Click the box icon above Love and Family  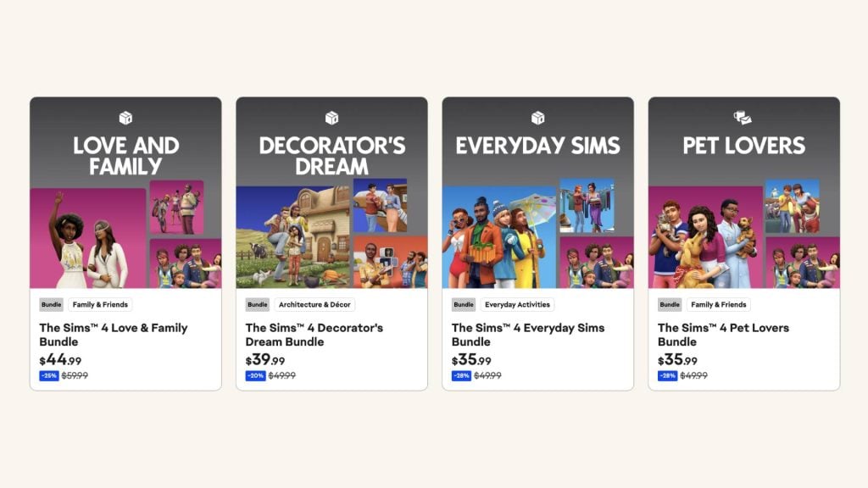(x=125, y=118)
